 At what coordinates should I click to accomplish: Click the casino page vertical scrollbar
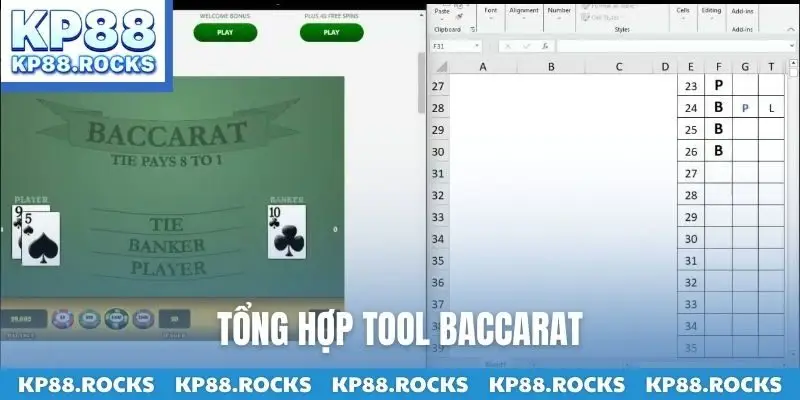(x=421, y=82)
